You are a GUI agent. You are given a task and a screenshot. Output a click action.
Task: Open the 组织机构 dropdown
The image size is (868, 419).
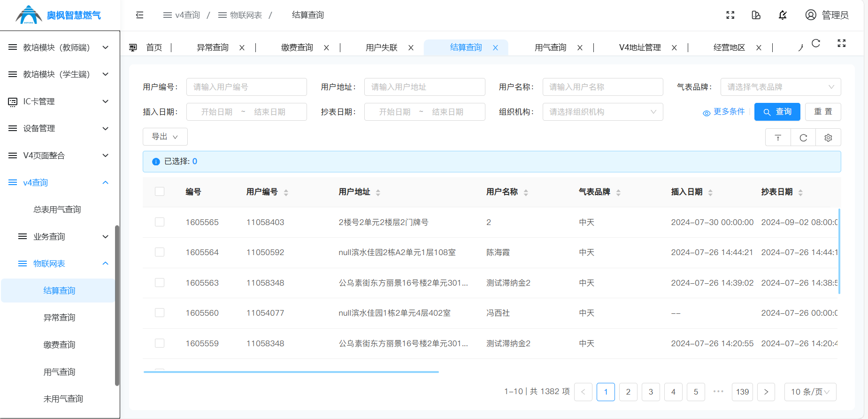[x=603, y=112]
